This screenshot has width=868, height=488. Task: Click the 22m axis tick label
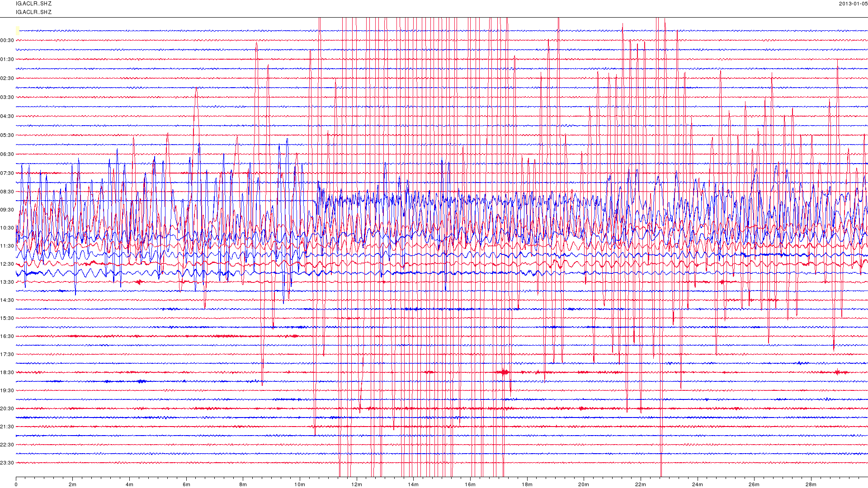pos(641,485)
